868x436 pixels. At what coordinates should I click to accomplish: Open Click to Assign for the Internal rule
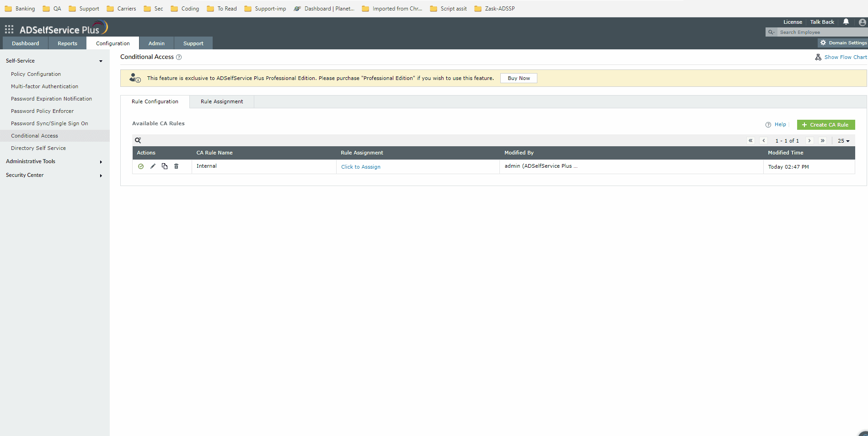point(360,167)
